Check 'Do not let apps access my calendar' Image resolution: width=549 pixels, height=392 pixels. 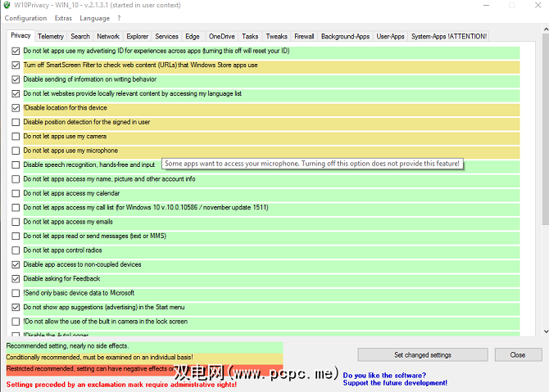(16, 193)
